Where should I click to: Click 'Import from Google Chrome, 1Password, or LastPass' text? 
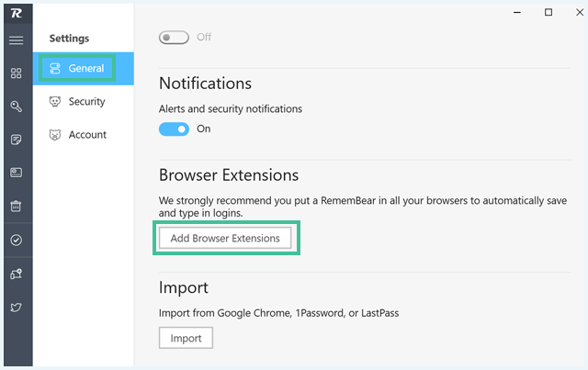tap(278, 313)
